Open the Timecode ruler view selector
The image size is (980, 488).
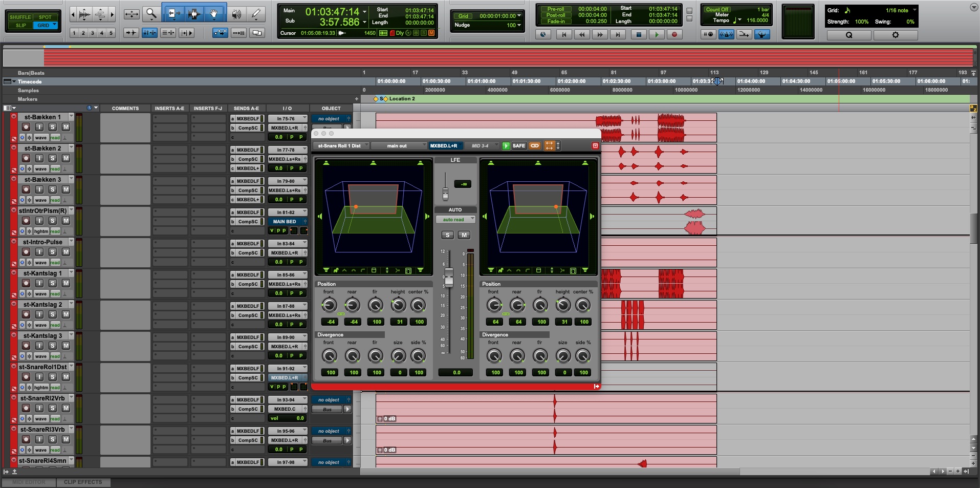(9, 81)
